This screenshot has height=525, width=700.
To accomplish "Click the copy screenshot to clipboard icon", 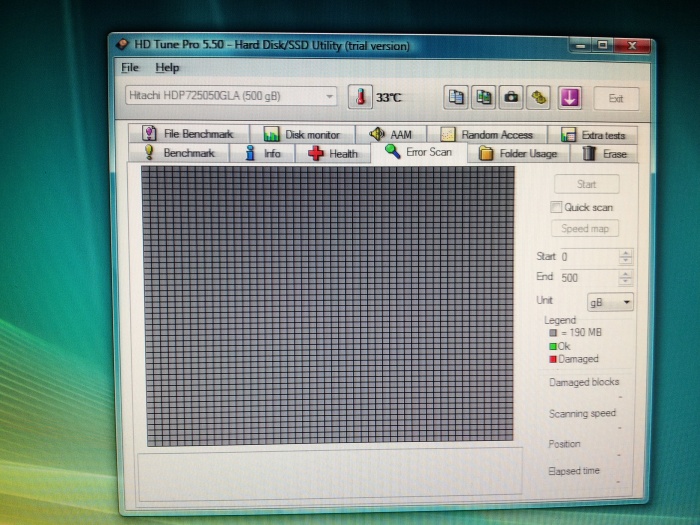I will point(483,97).
